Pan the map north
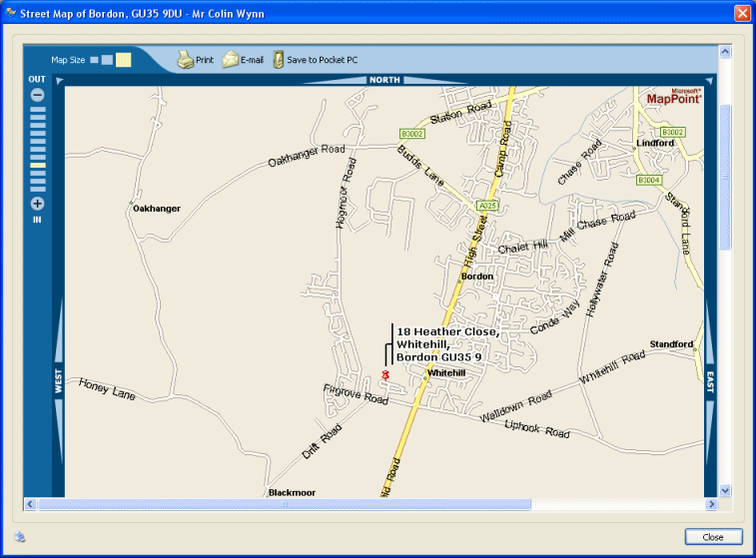 (x=384, y=80)
